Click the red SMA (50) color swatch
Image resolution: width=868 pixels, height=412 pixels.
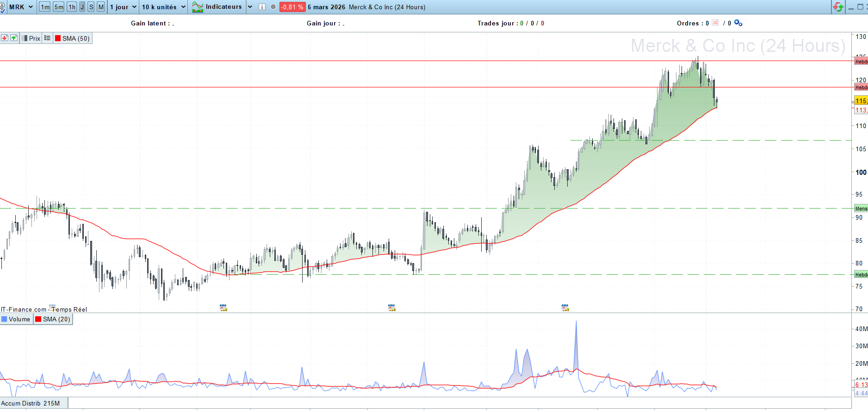click(x=58, y=38)
